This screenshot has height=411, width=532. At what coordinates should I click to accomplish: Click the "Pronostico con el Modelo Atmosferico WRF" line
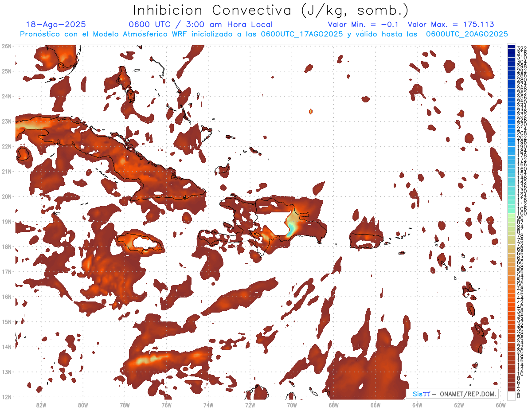coord(264,34)
